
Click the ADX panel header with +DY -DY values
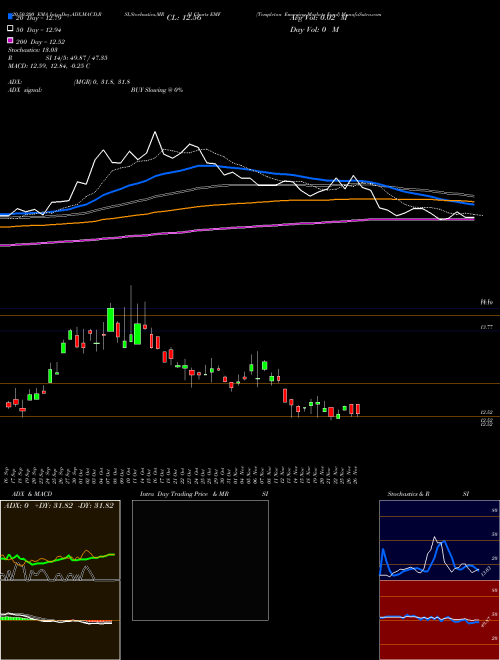[59, 506]
